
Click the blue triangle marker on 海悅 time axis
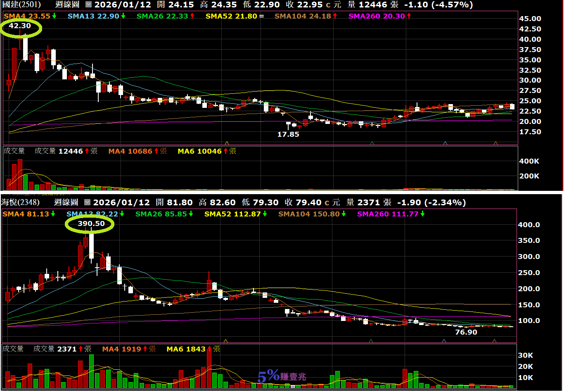point(444,341)
